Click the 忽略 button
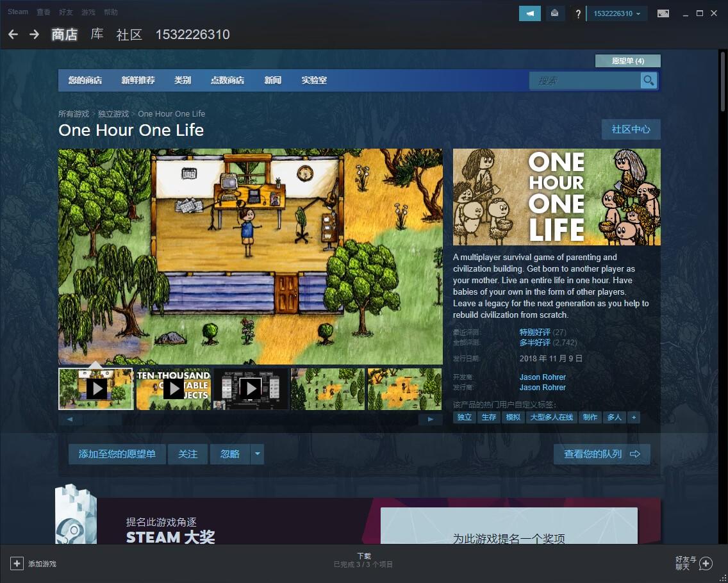 pyautogui.click(x=230, y=454)
